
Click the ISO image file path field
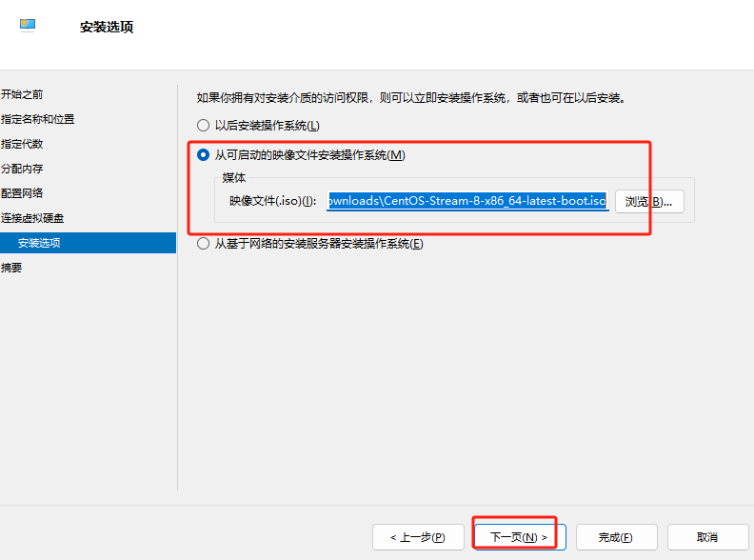(466, 201)
